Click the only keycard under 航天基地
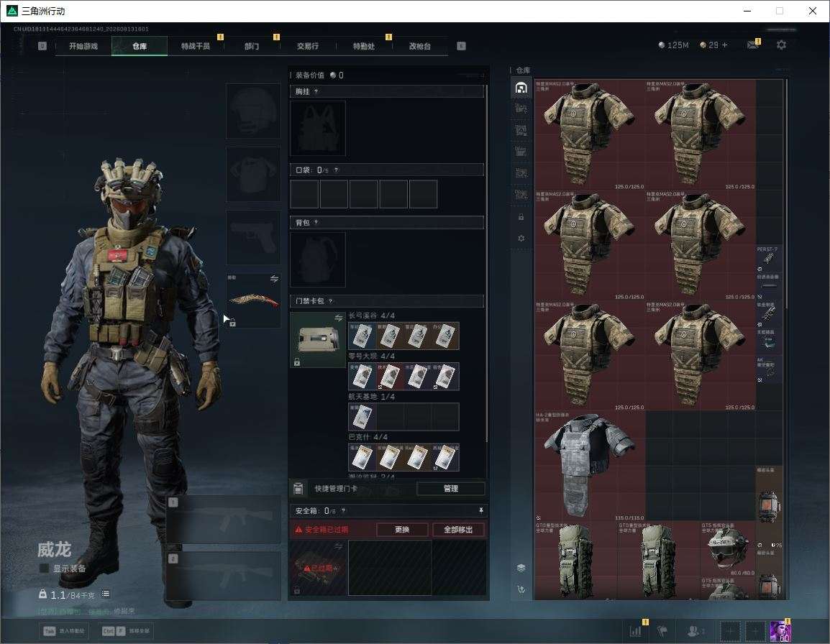This screenshot has width=830, height=644. click(362, 416)
